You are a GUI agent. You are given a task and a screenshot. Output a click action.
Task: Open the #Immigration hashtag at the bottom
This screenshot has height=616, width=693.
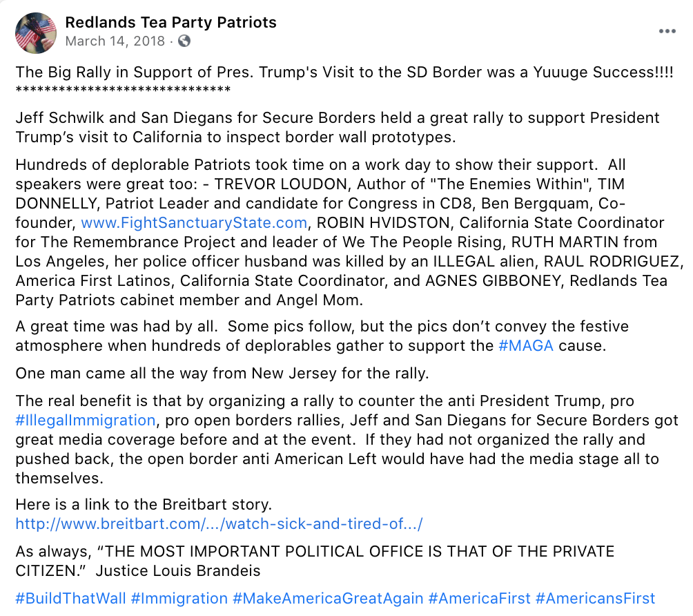[179, 598]
